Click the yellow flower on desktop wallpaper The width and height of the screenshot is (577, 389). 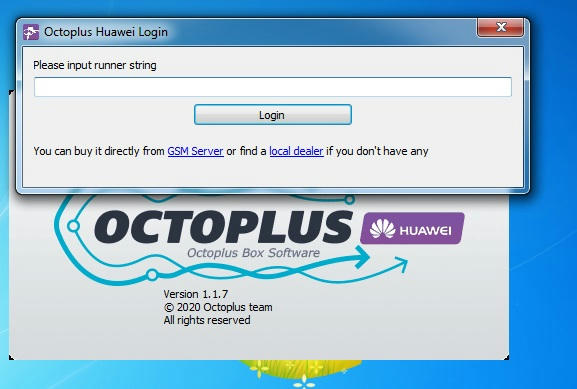tap(300, 374)
